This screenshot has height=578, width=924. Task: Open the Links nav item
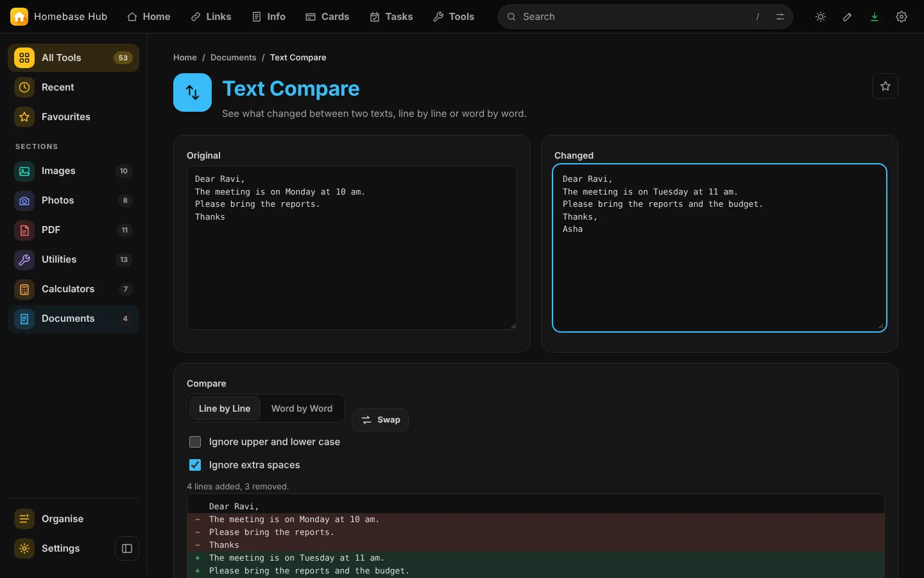click(x=211, y=17)
